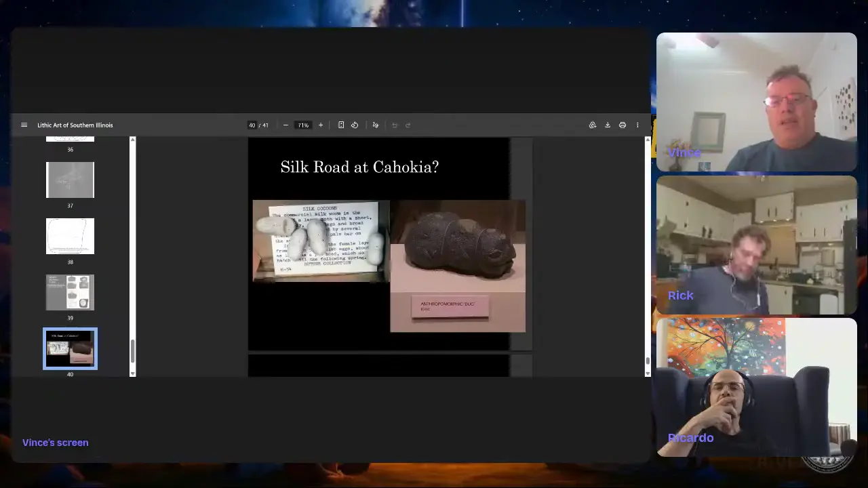Zoom out with the minus icon
The image size is (868, 488).
pyautogui.click(x=285, y=125)
